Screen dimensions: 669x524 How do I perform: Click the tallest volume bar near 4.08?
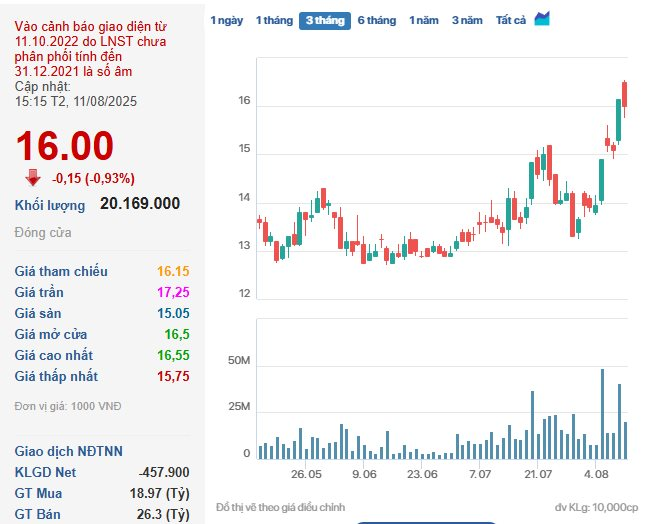[x=602, y=414]
